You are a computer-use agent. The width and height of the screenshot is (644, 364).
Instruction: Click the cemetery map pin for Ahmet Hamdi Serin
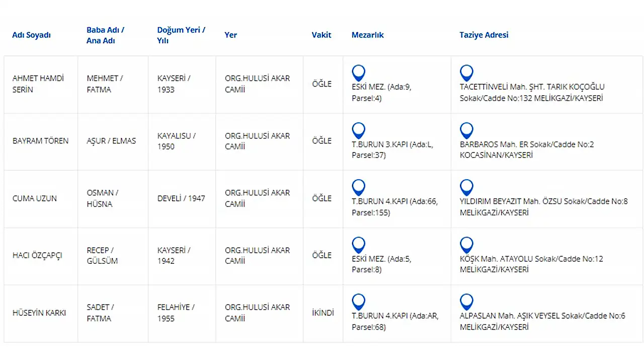[358, 73]
